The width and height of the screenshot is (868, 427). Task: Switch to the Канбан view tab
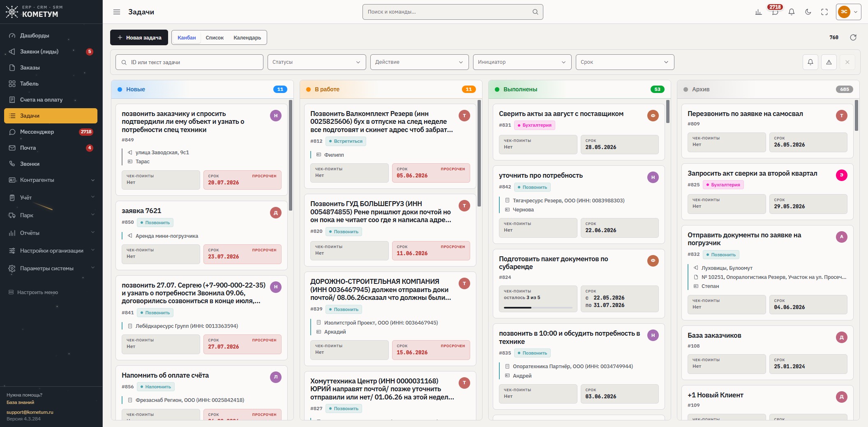tap(187, 37)
